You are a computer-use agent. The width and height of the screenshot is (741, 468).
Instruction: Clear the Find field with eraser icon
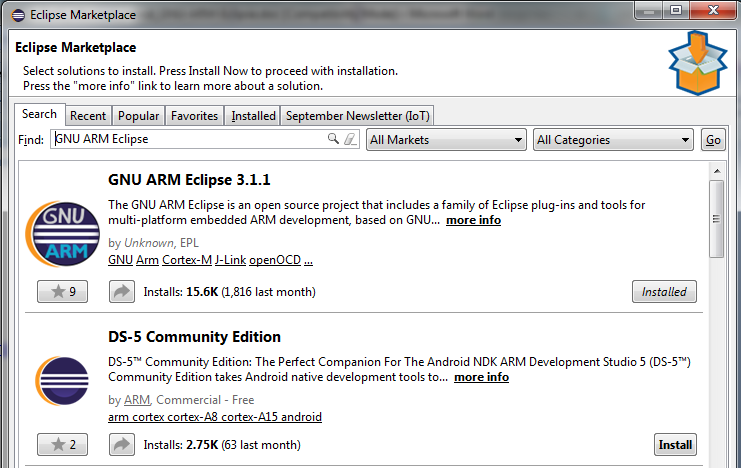(350, 139)
